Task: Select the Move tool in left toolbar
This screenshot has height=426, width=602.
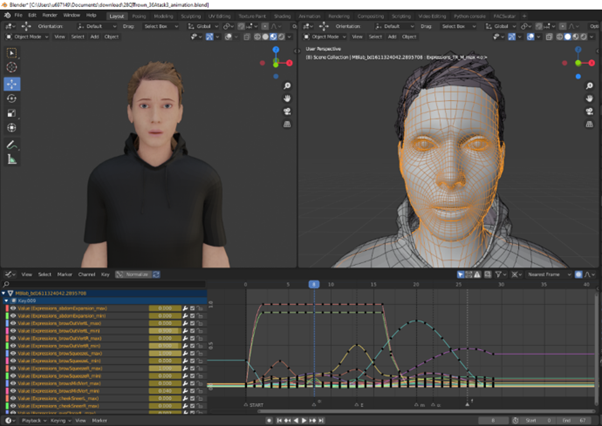Action: pos(12,83)
